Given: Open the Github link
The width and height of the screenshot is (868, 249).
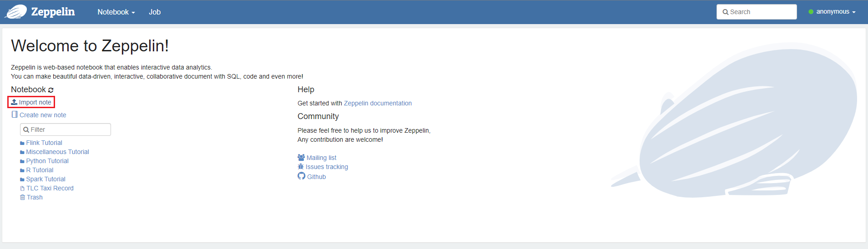Looking at the screenshot, I should coord(316,177).
